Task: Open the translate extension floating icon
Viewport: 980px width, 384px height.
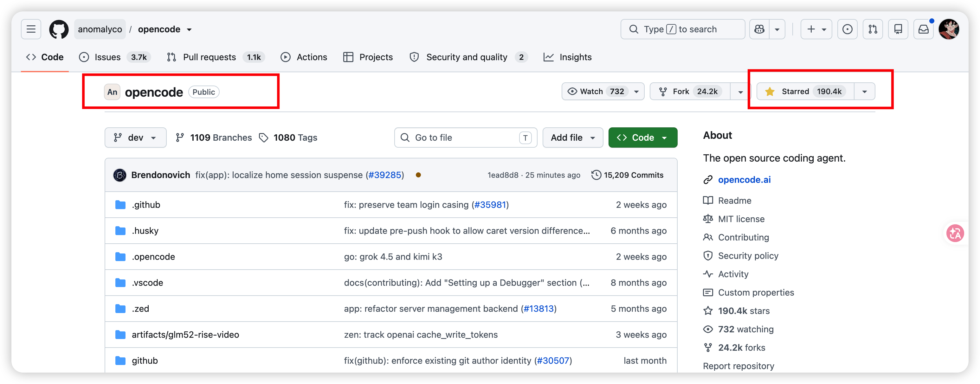Action: (955, 234)
